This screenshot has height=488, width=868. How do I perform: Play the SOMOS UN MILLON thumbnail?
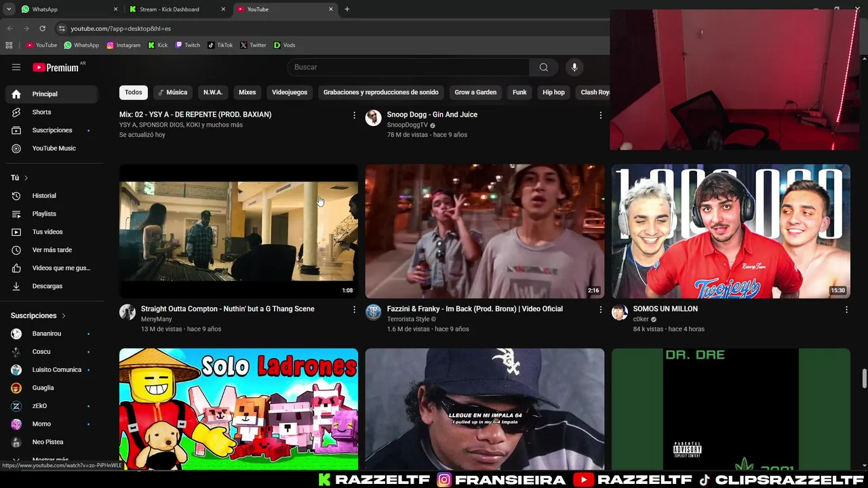coord(731,231)
